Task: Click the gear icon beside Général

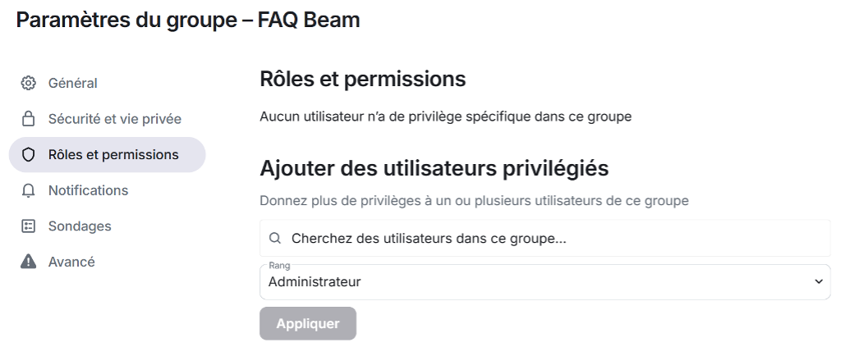Action: [x=29, y=83]
